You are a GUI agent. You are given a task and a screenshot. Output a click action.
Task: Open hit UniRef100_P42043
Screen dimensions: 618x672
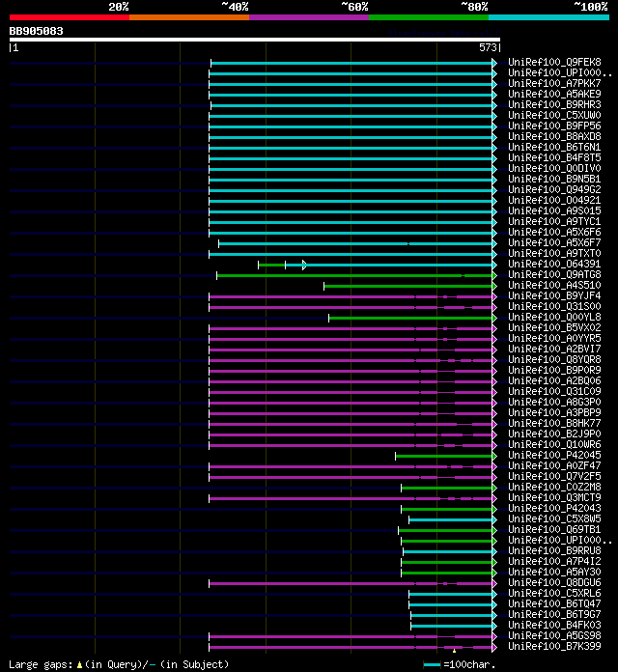554,508
